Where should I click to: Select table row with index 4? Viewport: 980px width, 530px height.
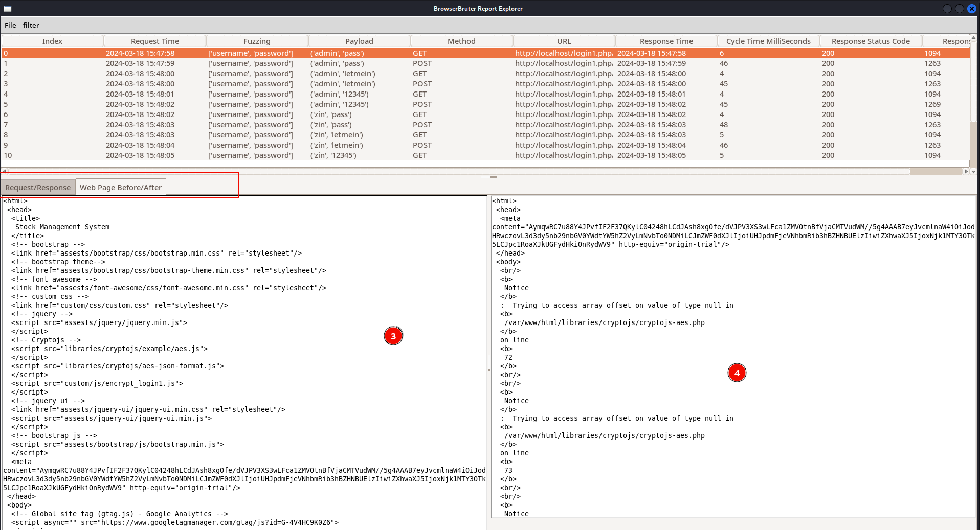(485, 94)
